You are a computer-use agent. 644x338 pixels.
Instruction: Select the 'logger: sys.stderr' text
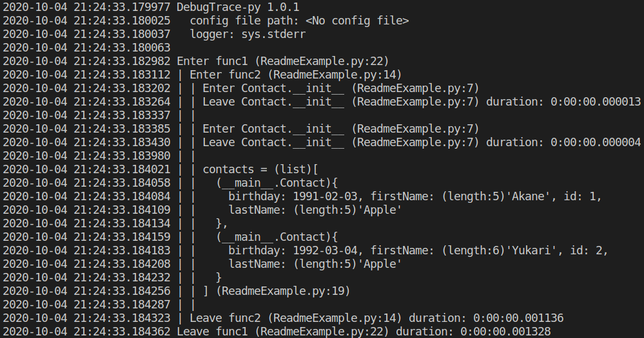click(x=248, y=35)
